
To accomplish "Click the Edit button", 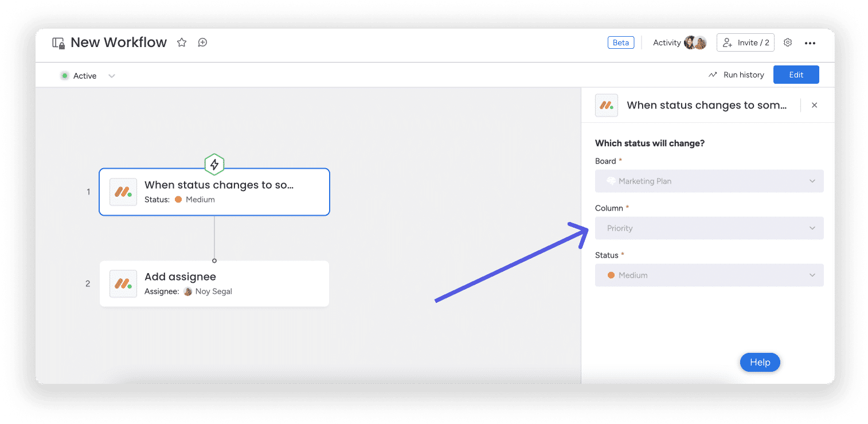I will (x=796, y=75).
